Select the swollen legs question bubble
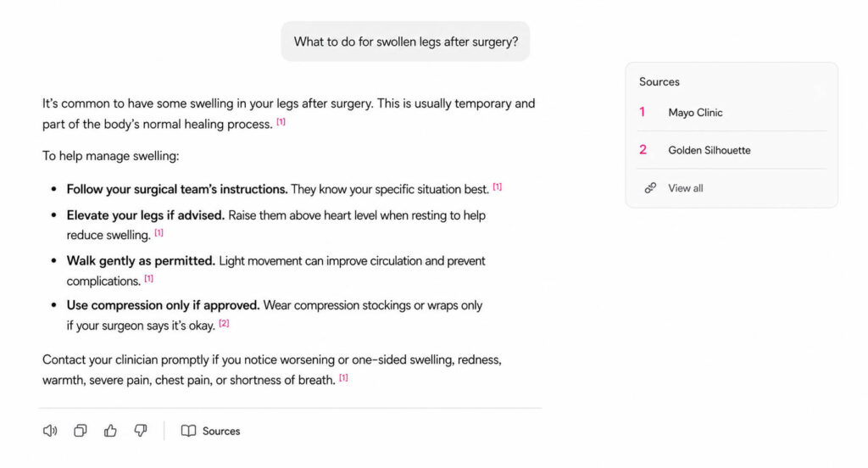The image size is (868, 468). 405,42
